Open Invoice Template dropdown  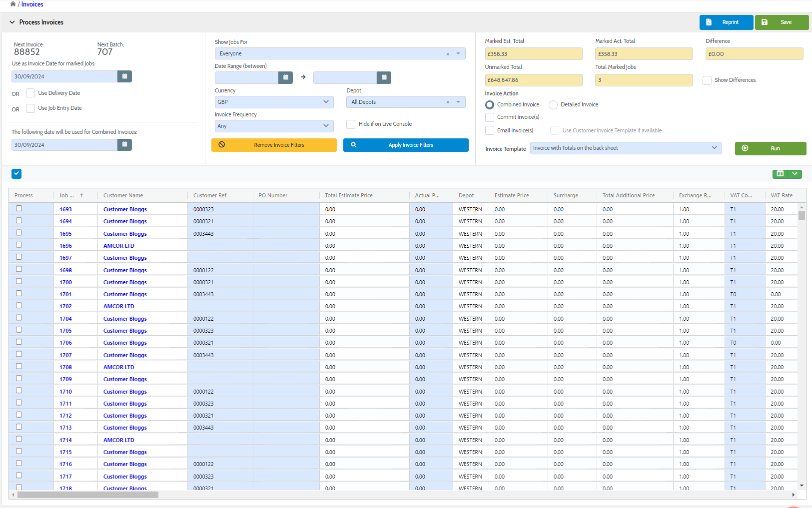point(626,148)
